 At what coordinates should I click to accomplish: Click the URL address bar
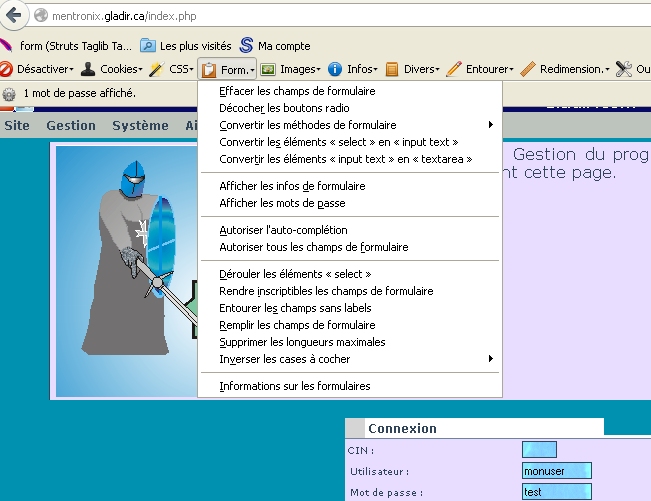pos(340,16)
